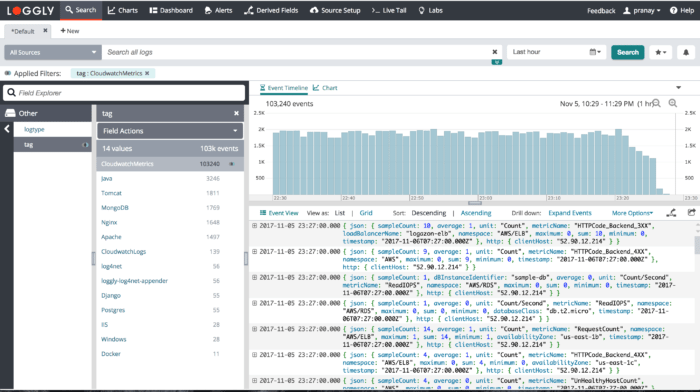Collapse the timeline panel arrow
Viewport: 700px width, 392px height.
click(678, 88)
